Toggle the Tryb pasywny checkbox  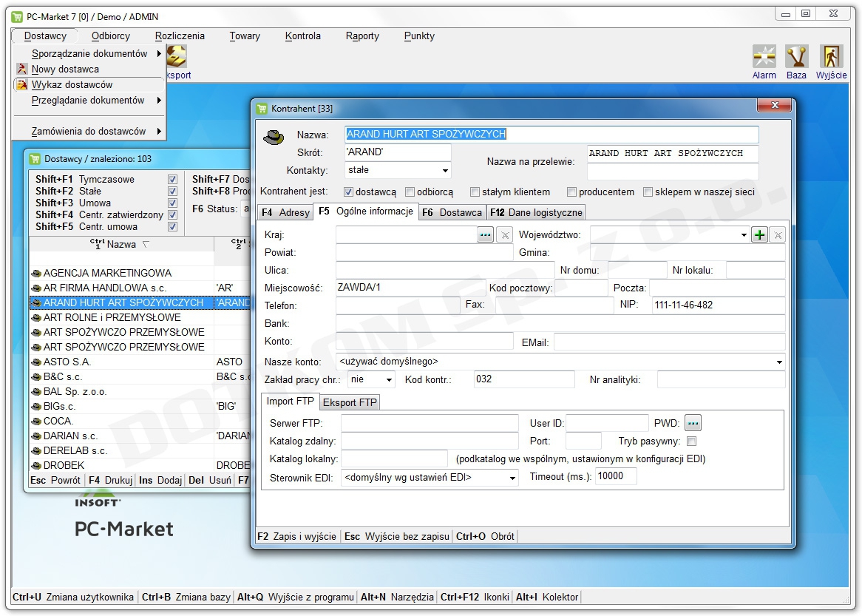tap(691, 441)
